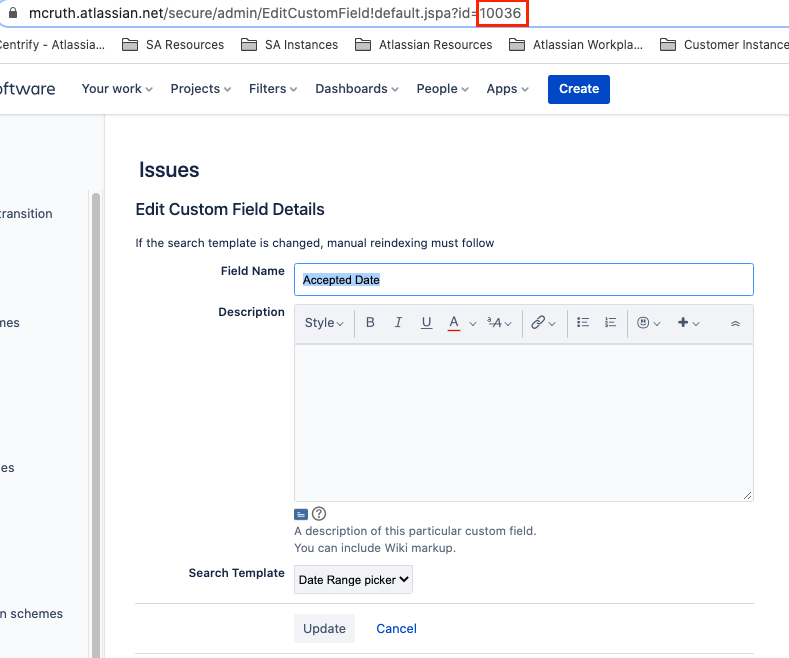Open the Dashboards menu
This screenshot has height=658, width=789.
[x=357, y=89]
